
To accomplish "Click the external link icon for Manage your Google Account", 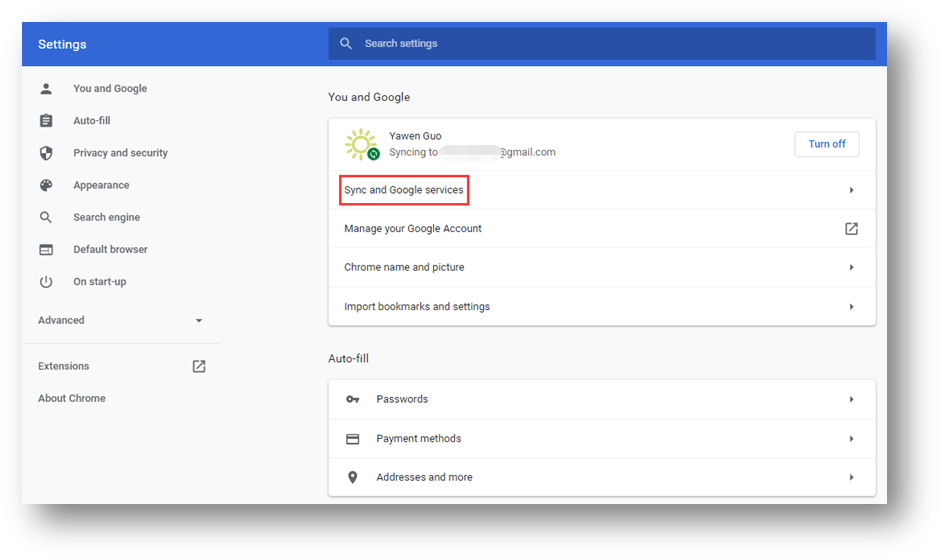I will pos(851,229).
